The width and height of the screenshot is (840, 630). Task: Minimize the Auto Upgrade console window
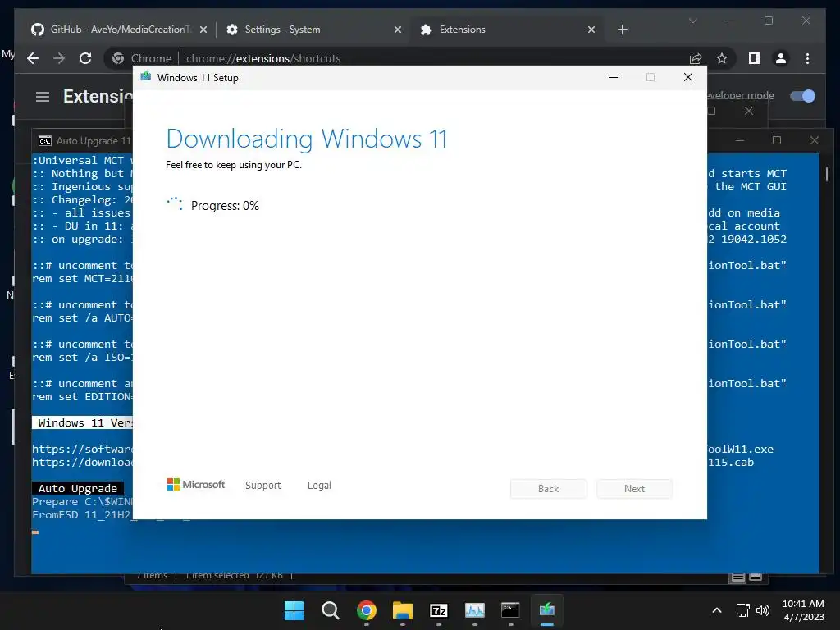click(740, 140)
